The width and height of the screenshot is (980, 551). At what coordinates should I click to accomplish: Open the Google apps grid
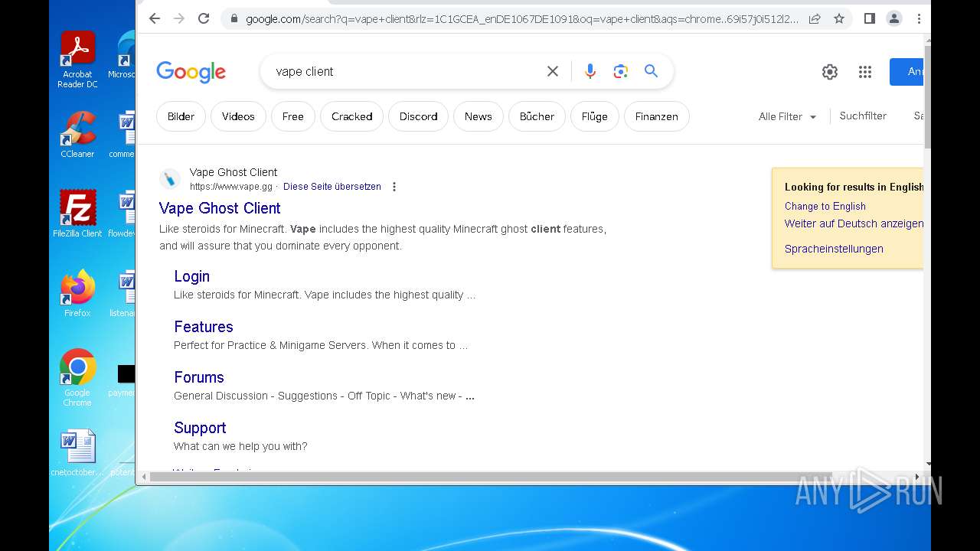click(865, 72)
